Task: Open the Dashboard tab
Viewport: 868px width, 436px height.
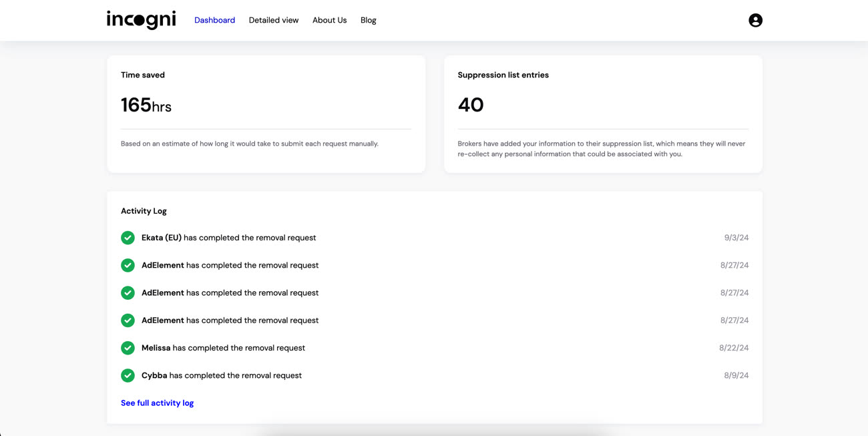Action: (x=214, y=20)
